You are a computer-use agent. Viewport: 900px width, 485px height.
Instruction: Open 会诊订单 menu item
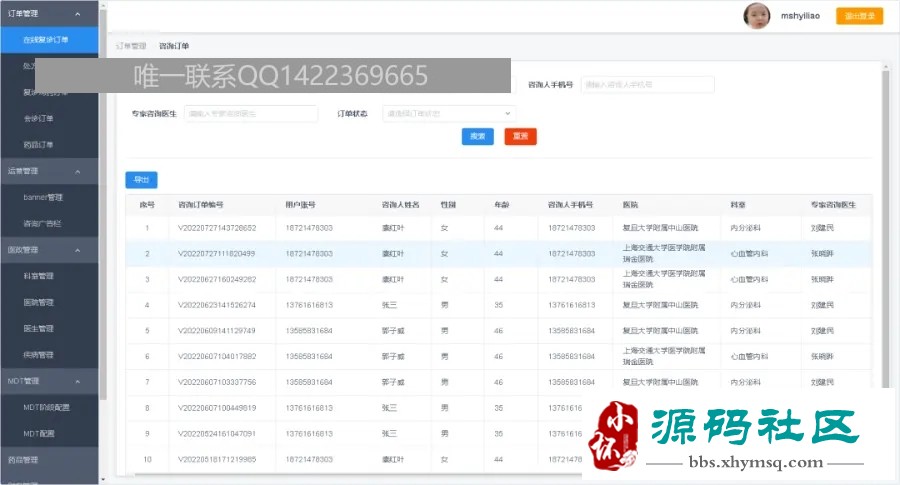point(49,119)
